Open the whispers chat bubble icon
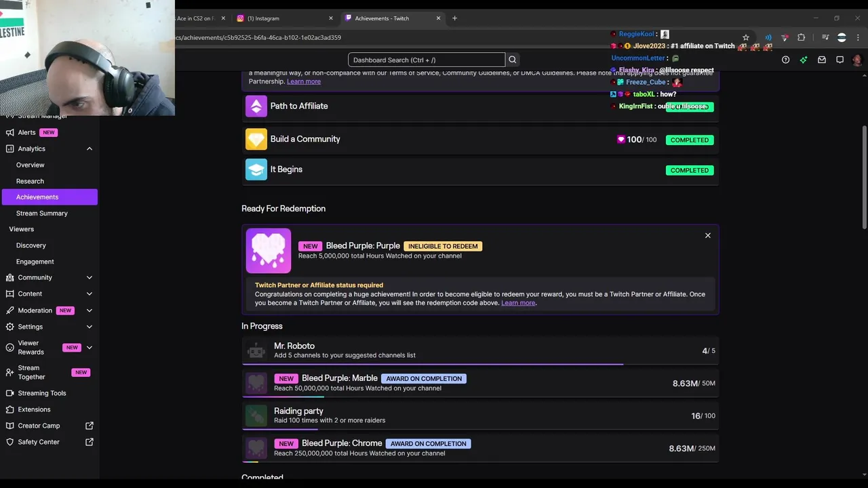The height and width of the screenshot is (488, 868). pos(840,60)
